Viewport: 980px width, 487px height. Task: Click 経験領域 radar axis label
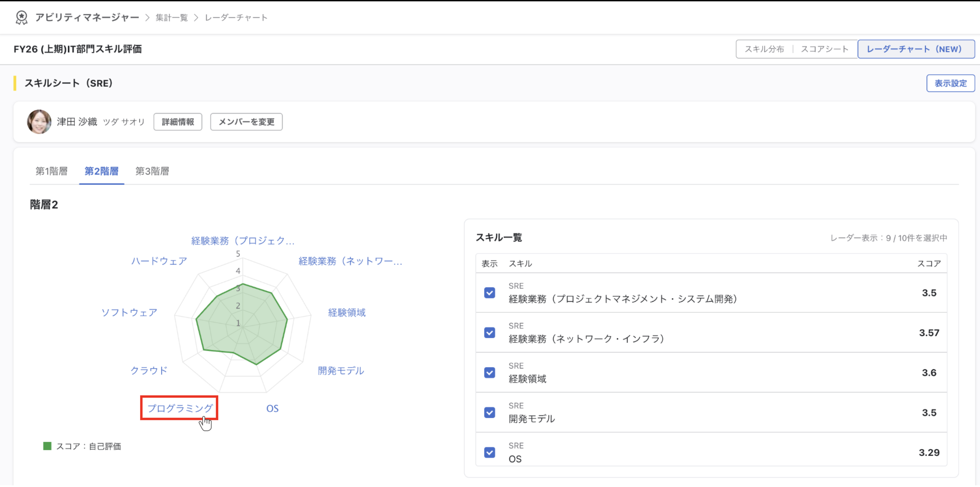(347, 313)
